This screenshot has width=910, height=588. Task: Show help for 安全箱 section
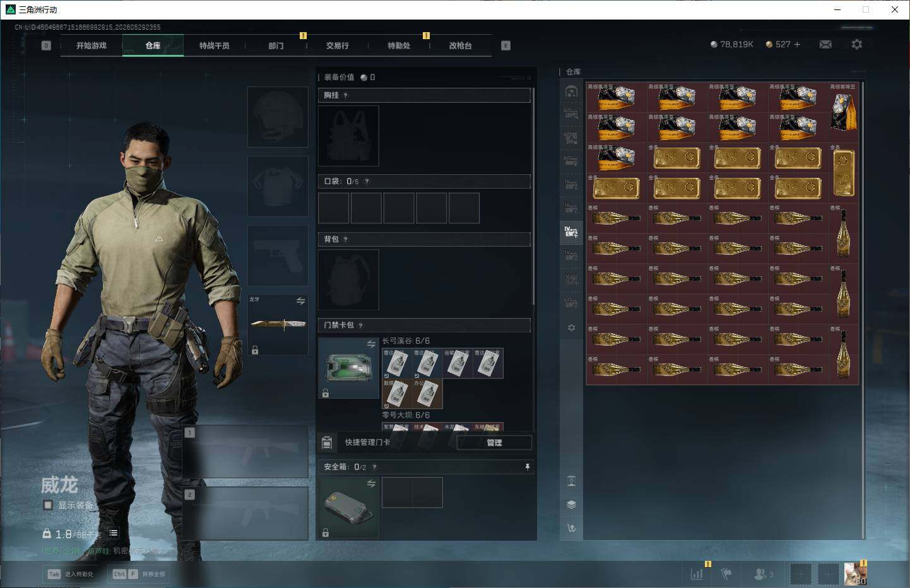click(374, 467)
